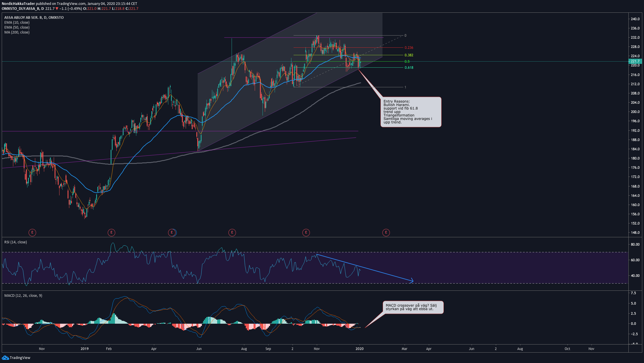Select the EMA (10, close) indicator label

[17, 23]
